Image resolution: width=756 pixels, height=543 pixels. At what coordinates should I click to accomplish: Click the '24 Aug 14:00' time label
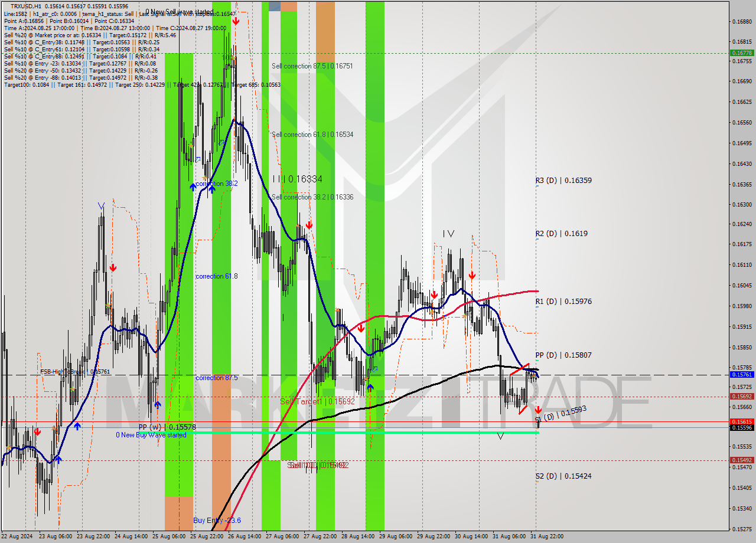tap(131, 537)
